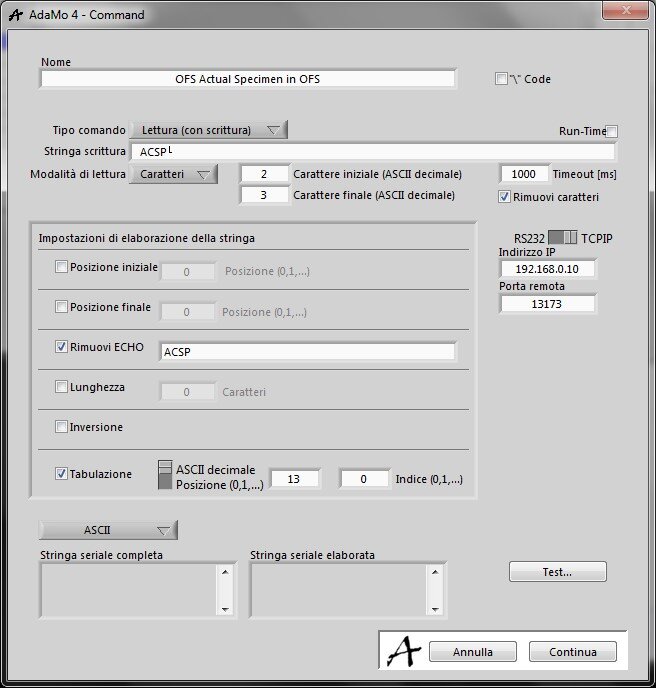
Task: Toggle the Run-Time checkbox
Action: pos(612,131)
